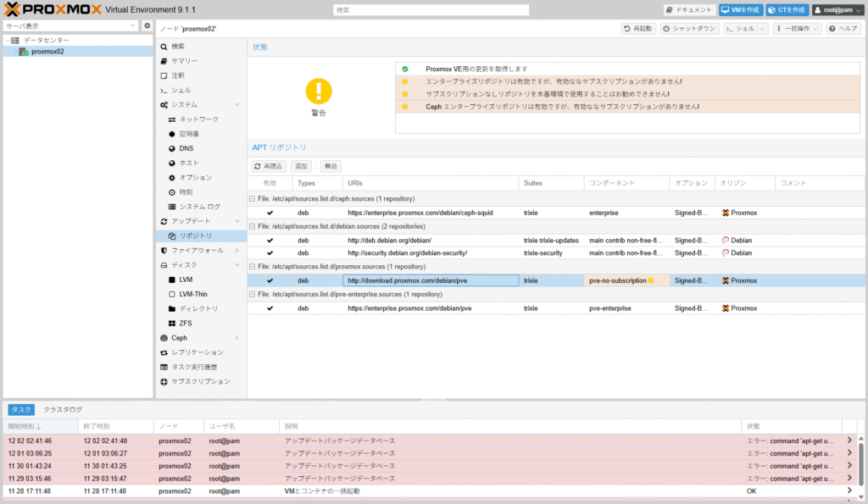Open the サーバ表示 view dropdown

pyautogui.click(x=70, y=26)
